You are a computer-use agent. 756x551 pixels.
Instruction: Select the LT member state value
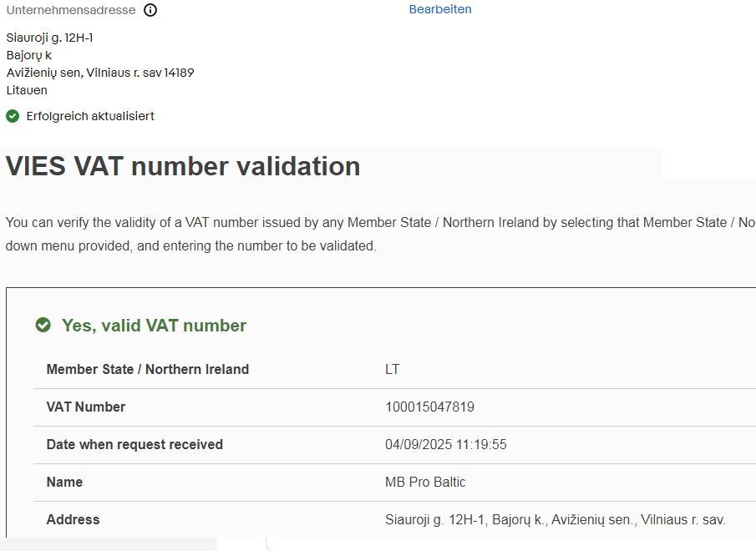393,369
